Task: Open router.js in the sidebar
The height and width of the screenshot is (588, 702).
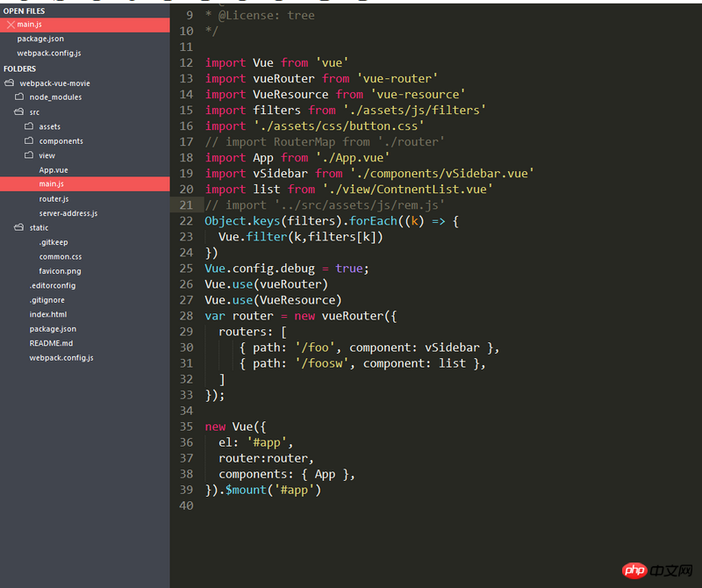Action: (x=54, y=199)
